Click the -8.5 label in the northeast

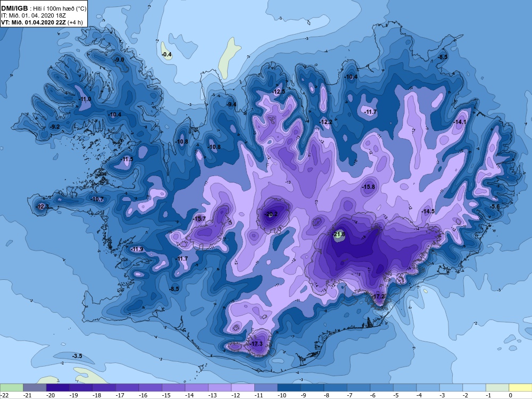point(443,57)
